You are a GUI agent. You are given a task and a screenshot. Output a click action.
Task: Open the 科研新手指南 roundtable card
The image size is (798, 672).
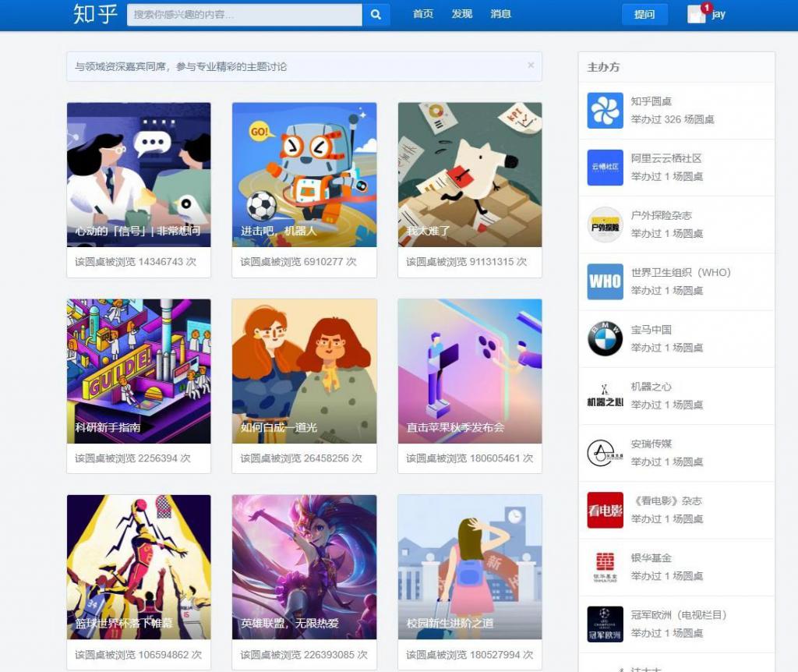pyautogui.click(x=139, y=371)
